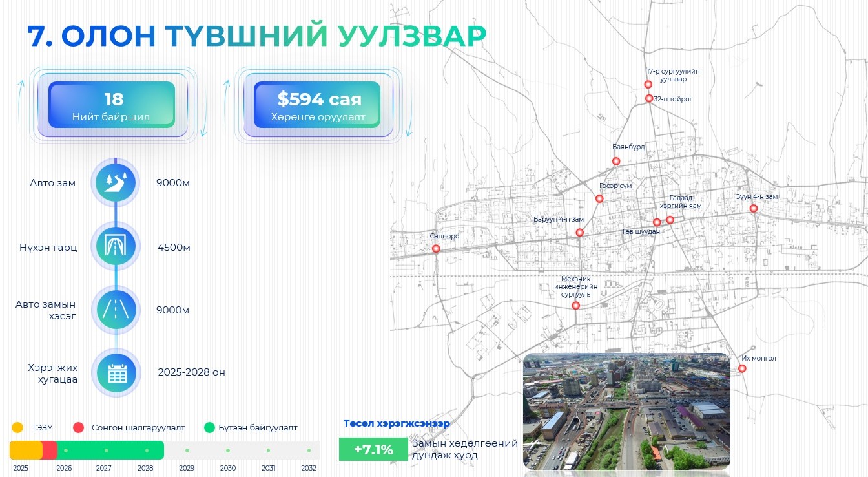Click the red Сонгон шалгаруулалт legend dot
This screenshot has height=477, width=868.
pyautogui.click(x=79, y=427)
